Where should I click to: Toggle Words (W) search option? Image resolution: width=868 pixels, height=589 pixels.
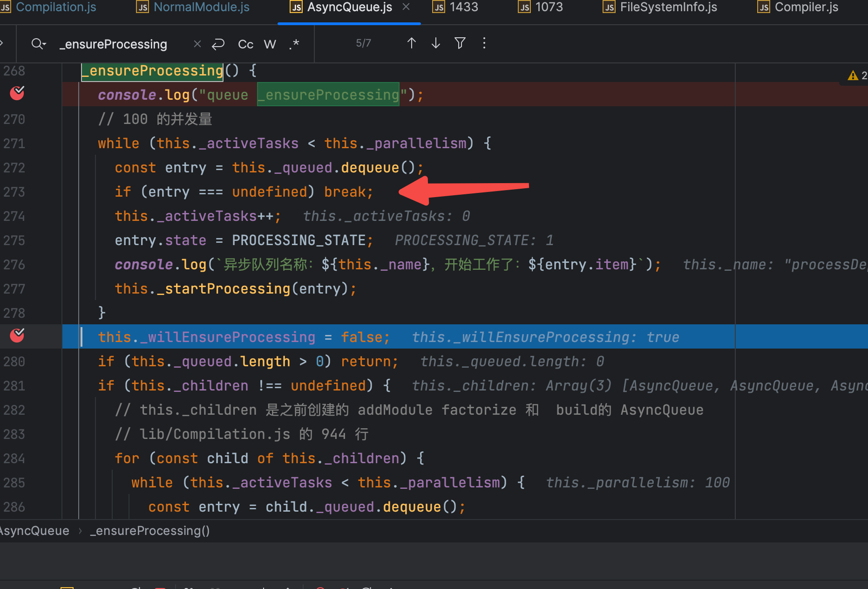coord(270,44)
